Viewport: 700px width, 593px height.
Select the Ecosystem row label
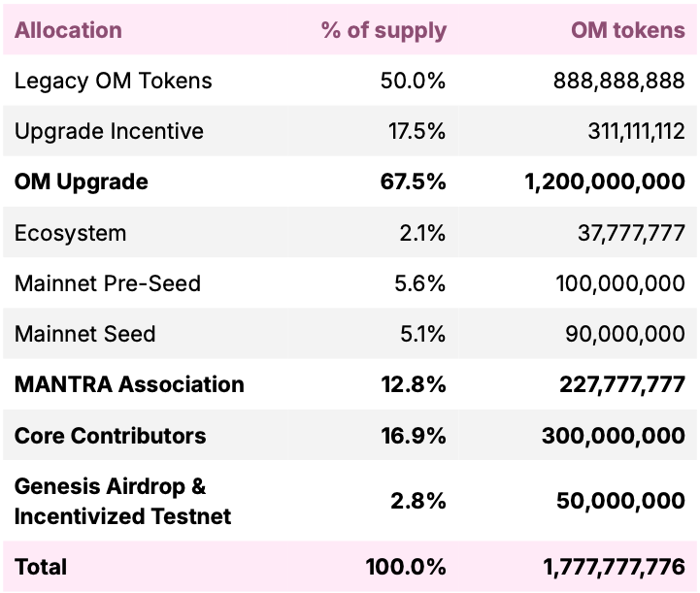coord(70,233)
